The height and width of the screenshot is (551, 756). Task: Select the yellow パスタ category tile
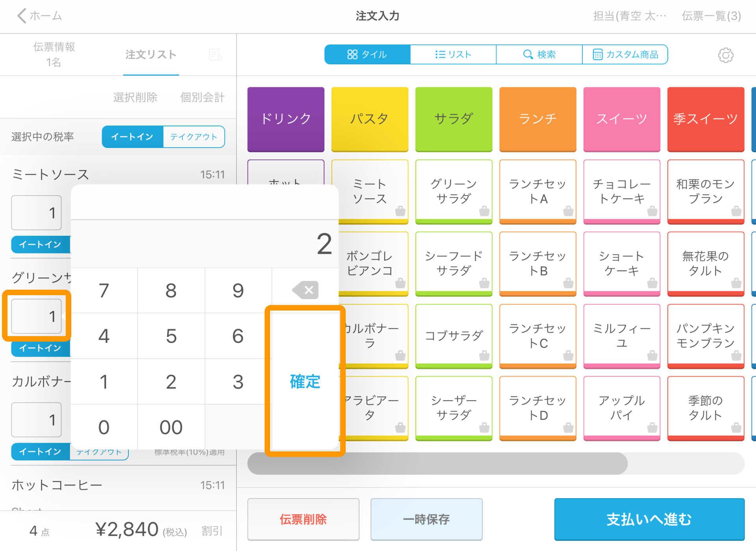(x=370, y=119)
